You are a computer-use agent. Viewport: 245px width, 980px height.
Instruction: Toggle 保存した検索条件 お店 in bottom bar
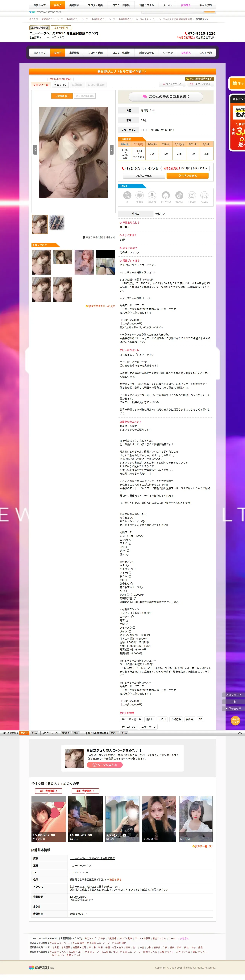[x=124, y=733]
